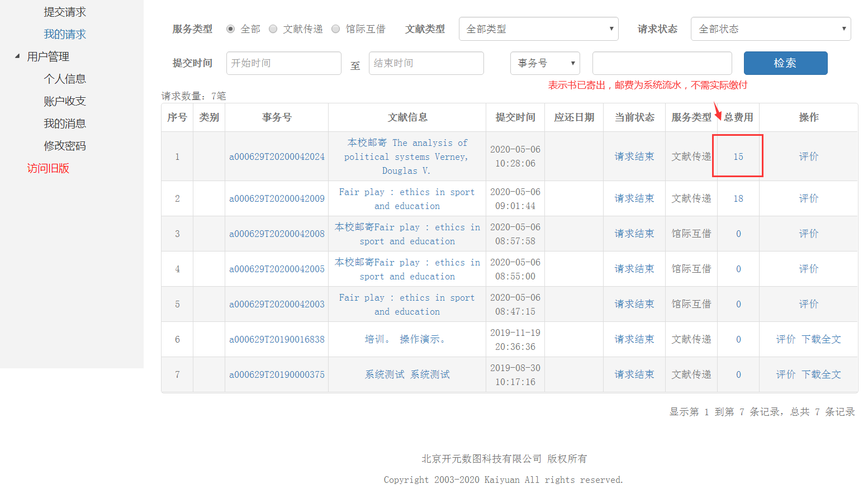Collapse the 用户管理 tree arrow
Image resolution: width=868 pixels, height=503 pixels.
17,56
